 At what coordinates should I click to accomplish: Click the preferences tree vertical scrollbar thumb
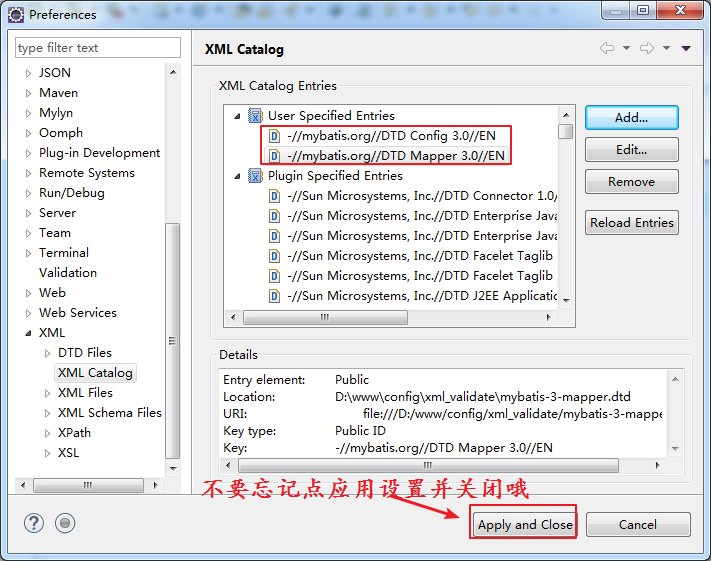[x=172, y=341]
